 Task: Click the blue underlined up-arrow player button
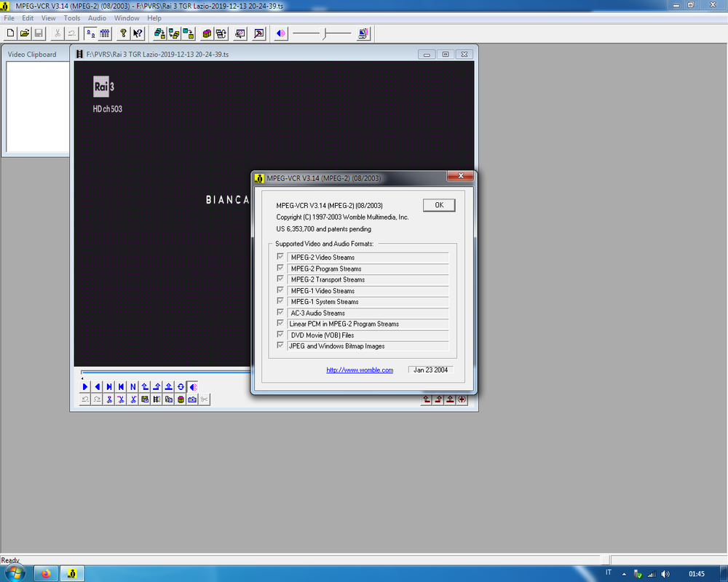pos(169,386)
